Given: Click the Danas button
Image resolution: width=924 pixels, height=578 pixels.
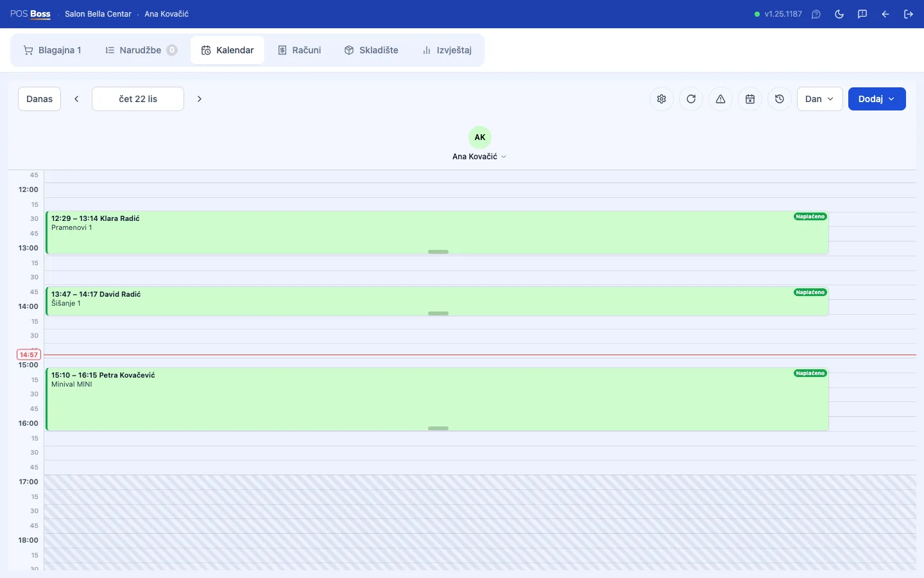Looking at the screenshot, I should pyautogui.click(x=39, y=99).
